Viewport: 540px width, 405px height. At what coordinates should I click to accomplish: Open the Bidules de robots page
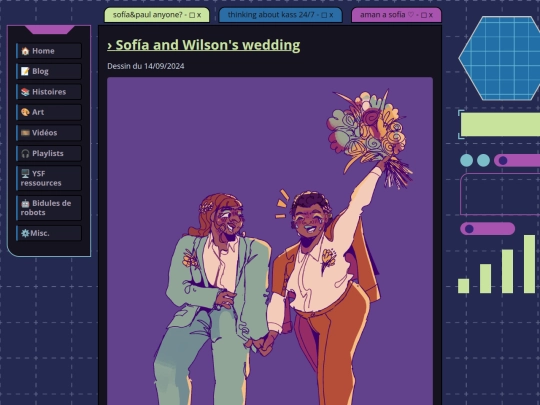point(49,208)
